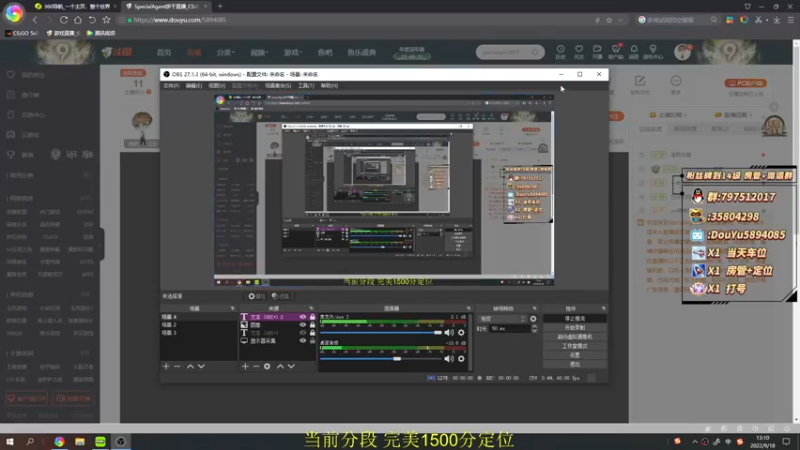Pop out the 控件 dock panel icon
Image resolution: width=800 pixels, height=450 pixels.
coord(604,308)
